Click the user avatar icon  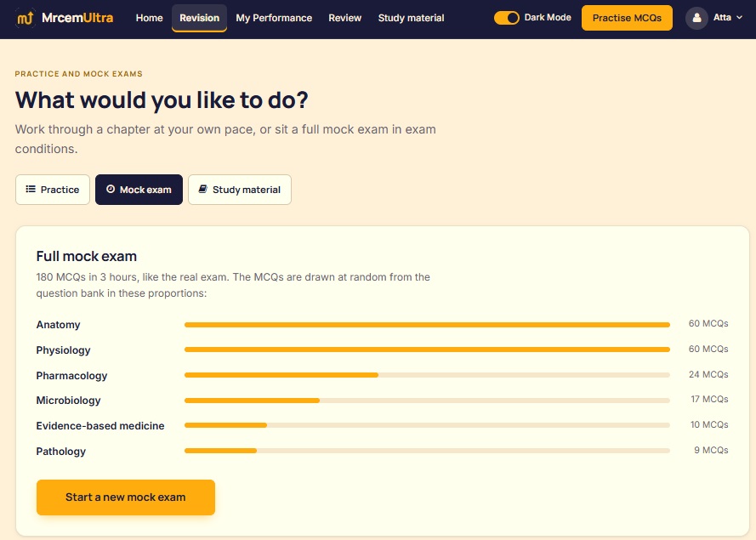click(696, 18)
